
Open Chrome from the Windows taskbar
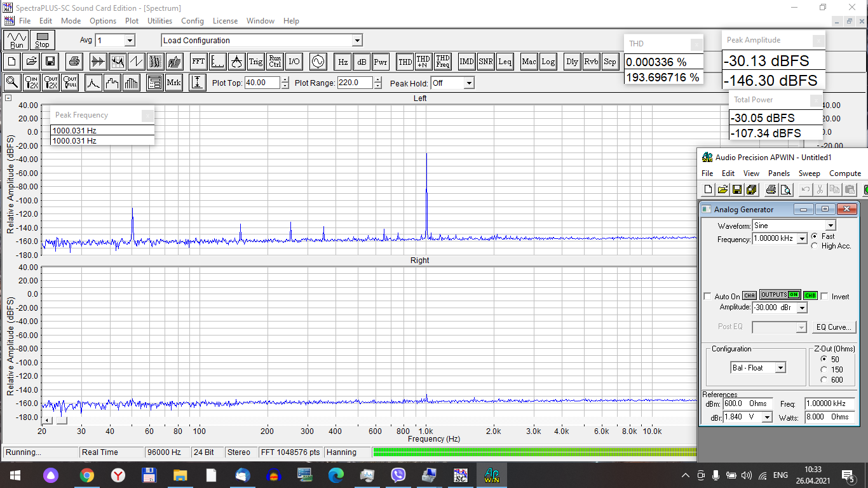[x=87, y=475]
